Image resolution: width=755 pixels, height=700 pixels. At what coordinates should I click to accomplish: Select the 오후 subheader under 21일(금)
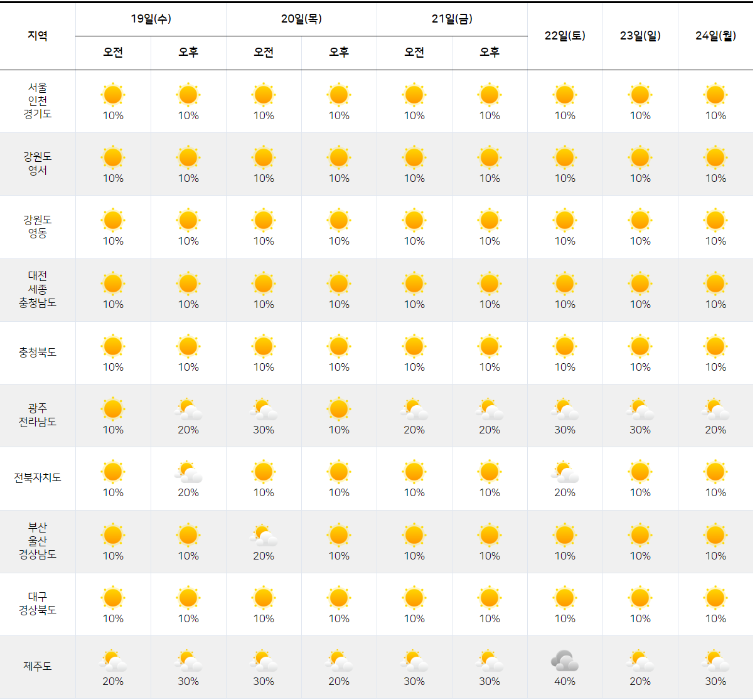[x=490, y=53]
